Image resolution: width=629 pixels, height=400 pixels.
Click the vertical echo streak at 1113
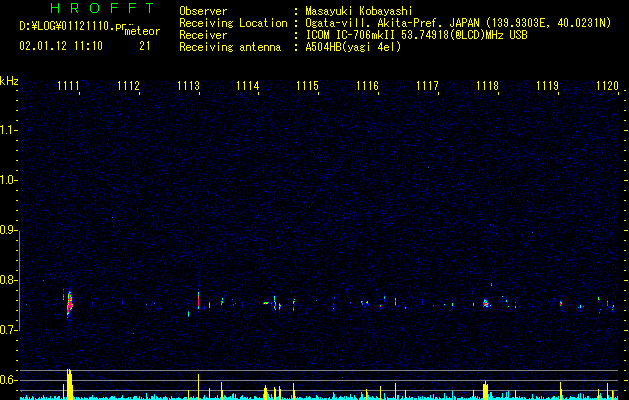(x=198, y=300)
